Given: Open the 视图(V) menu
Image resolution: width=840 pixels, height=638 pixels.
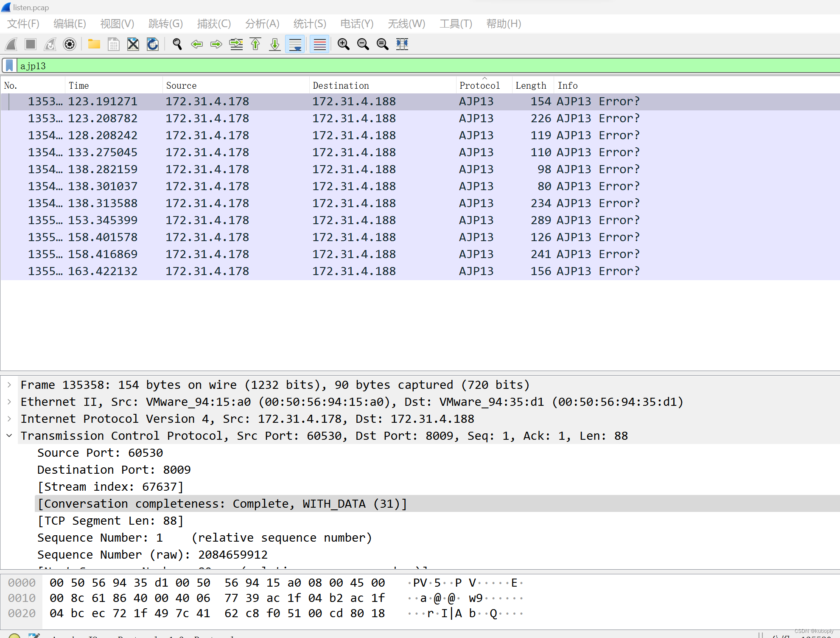Looking at the screenshot, I should point(117,24).
